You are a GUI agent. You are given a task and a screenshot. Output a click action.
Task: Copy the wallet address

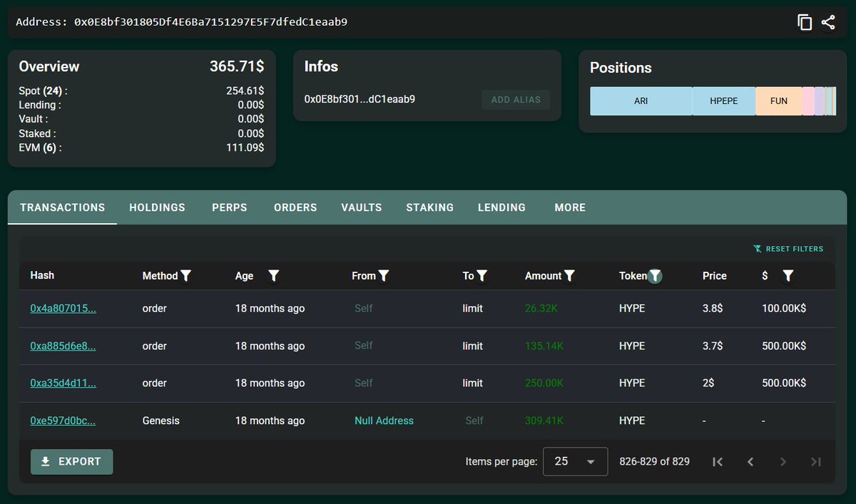point(805,22)
